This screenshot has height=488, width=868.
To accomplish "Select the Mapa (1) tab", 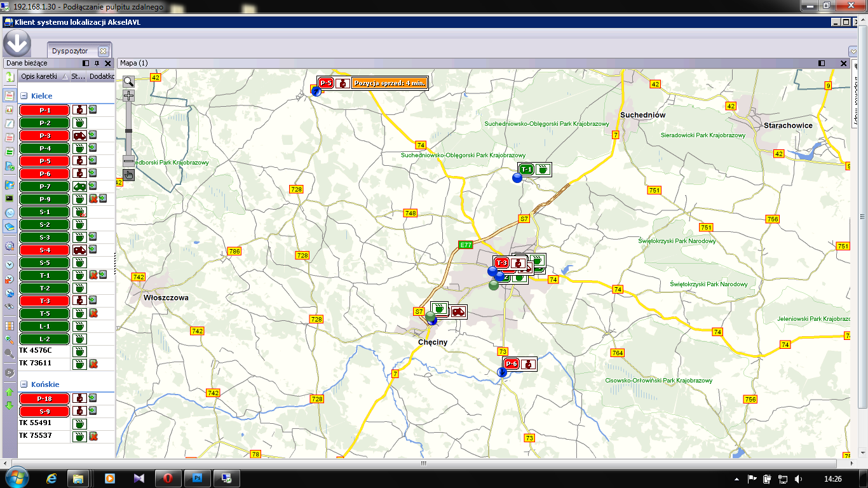I will coord(134,63).
